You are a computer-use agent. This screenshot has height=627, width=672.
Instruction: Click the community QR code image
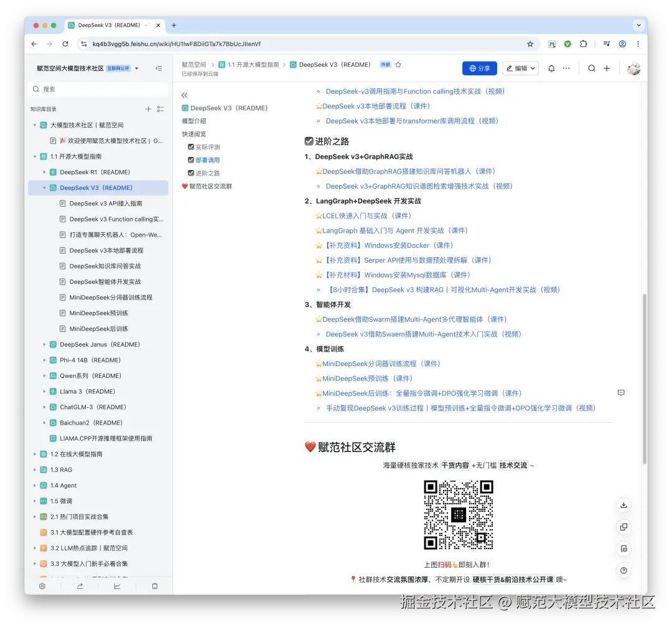(x=458, y=515)
